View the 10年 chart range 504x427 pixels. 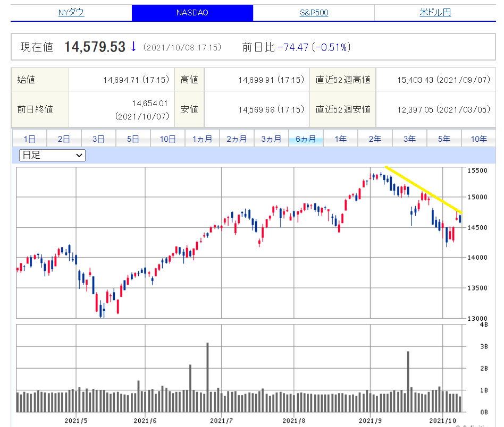click(478, 139)
